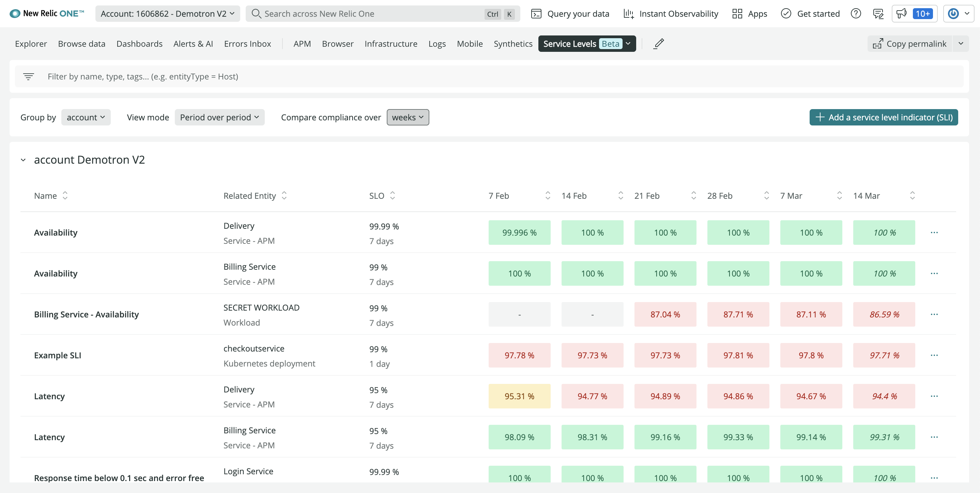This screenshot has height=493, width=980.
Task: Open the user account avatar menu
Action: coord(959,14)
